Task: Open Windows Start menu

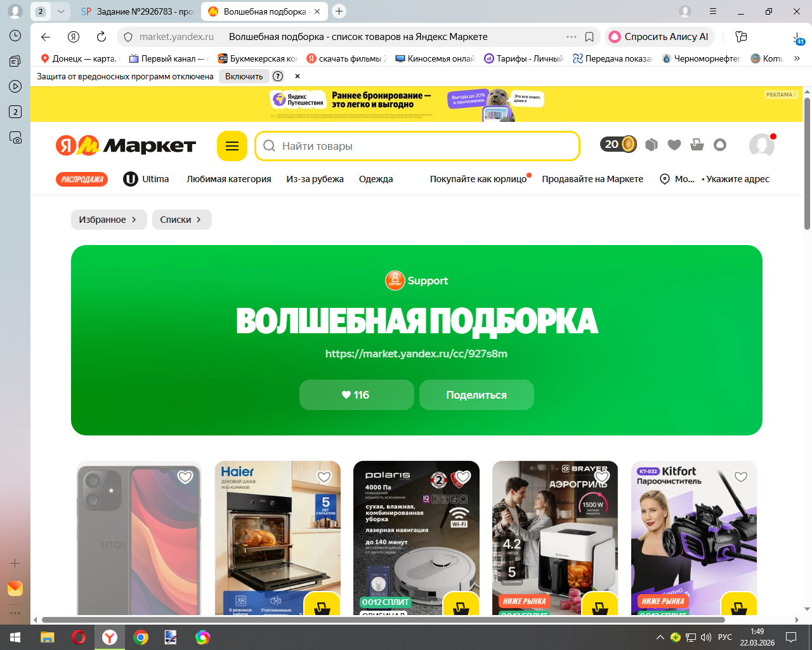Action: point(15,637)
